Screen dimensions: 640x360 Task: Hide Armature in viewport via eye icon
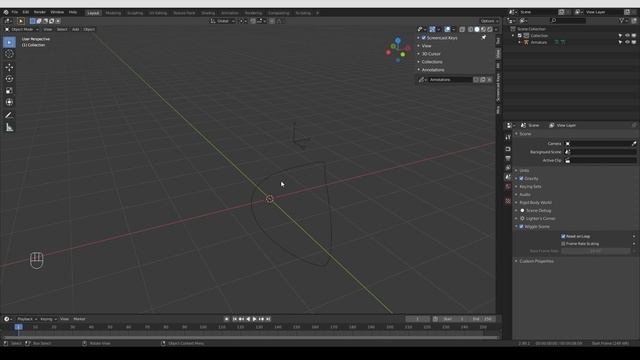tap(627, 42)
